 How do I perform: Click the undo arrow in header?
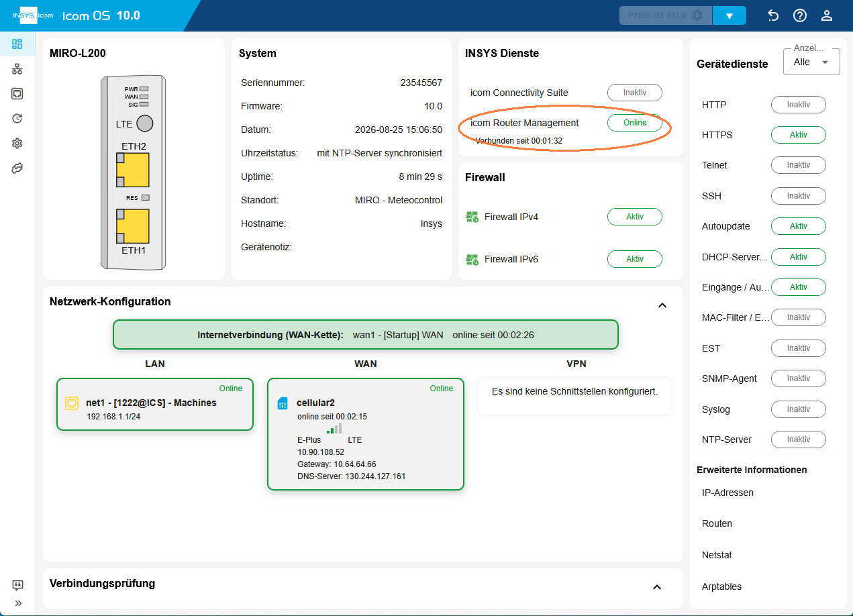coord(773,15)
